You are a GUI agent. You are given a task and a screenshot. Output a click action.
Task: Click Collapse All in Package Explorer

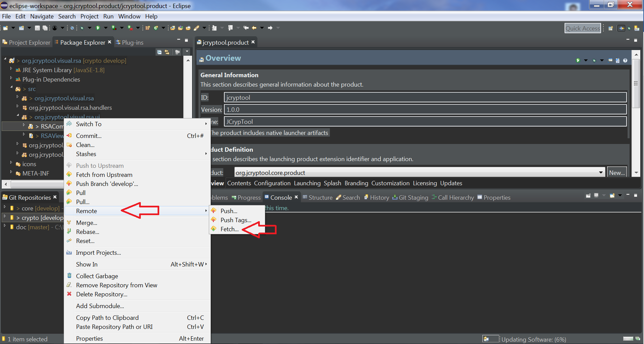(159, 52)
